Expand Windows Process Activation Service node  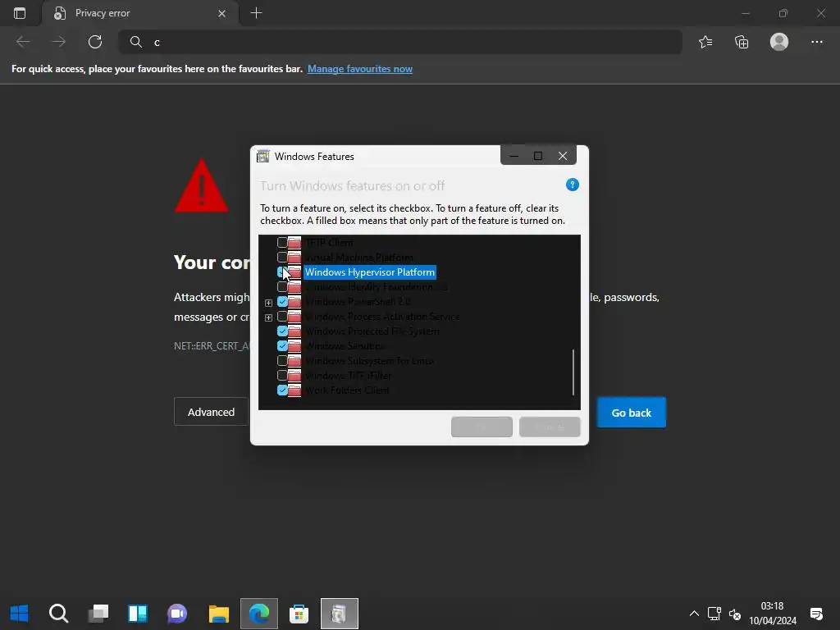pyautogui.click(x=268, y=317)
